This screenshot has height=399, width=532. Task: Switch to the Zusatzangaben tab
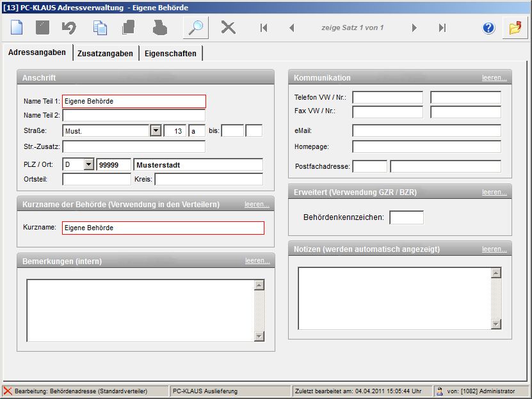coord(106,54)
